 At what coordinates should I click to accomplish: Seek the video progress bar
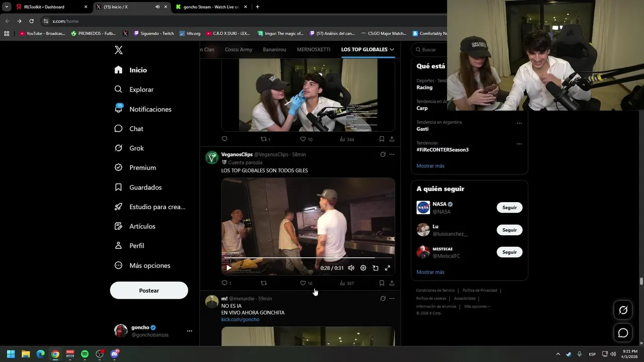point(308,258)
